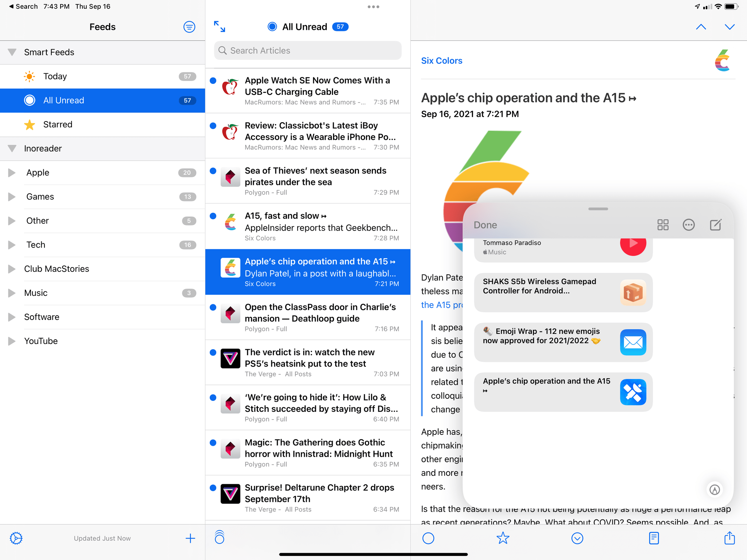Viewport: 747px width, 560px height.
Task: Expand the Other folder
Action: coord(12,221)
